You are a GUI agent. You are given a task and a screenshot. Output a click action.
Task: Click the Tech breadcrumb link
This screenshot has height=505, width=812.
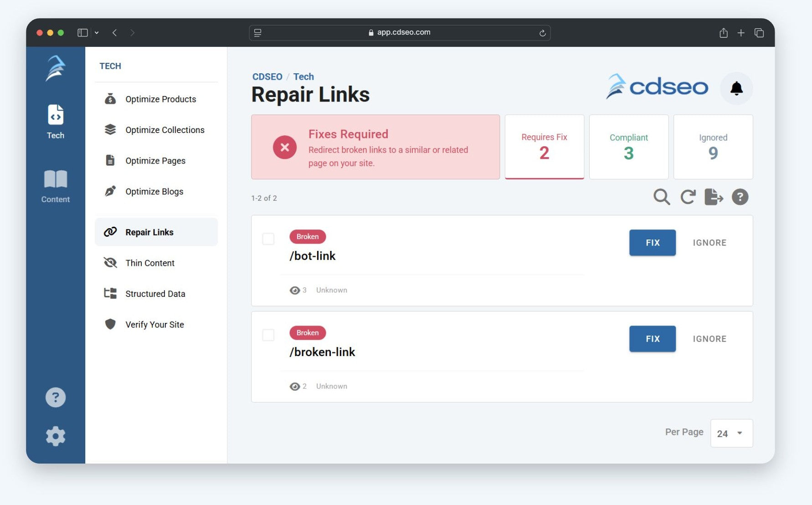[x=303, y=77]
